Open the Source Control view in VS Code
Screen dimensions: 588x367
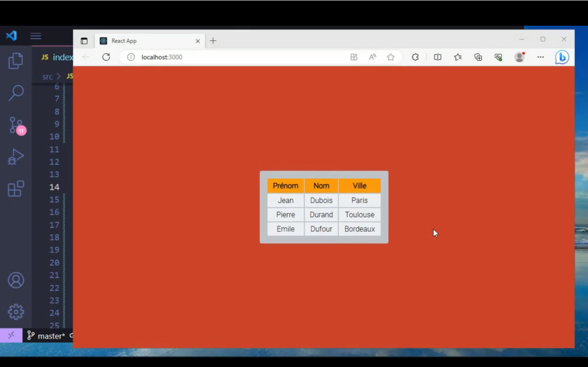(x=16, y=125)
